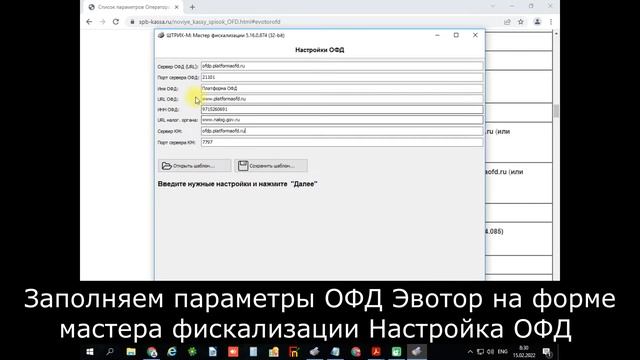Click the open template folder icon
This screenshot has width=640, height=360.
pos(167,166)
